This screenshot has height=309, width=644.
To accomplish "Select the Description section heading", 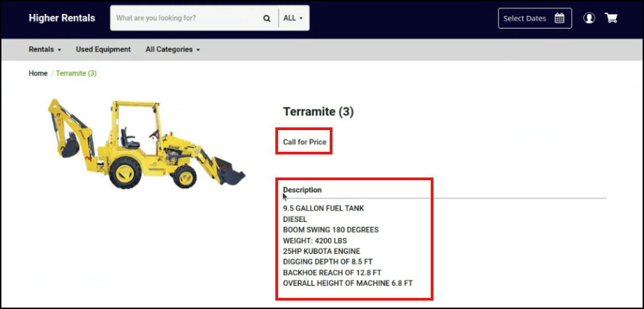I will point(302,190).
